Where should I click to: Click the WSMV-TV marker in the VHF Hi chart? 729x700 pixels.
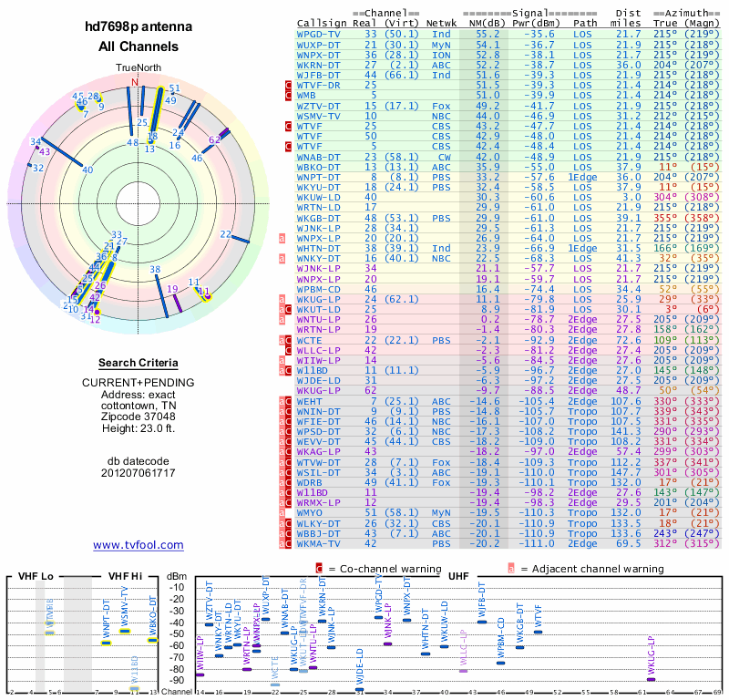(125, 631)
